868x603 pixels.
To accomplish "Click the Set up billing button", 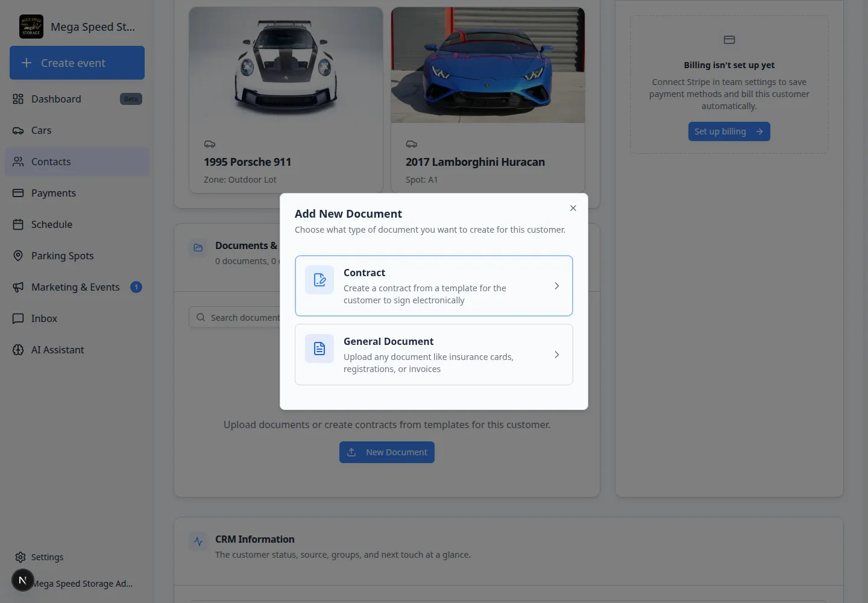I will click(x=729, y=131).
